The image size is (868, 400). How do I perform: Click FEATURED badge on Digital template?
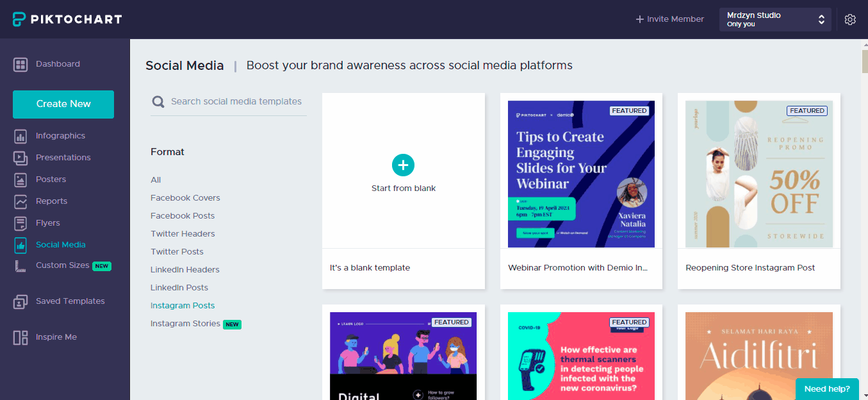click(x=452, y=322)
